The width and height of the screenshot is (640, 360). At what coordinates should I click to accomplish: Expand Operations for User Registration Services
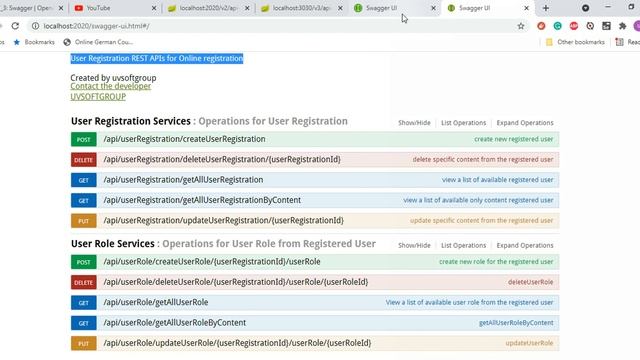525,123
